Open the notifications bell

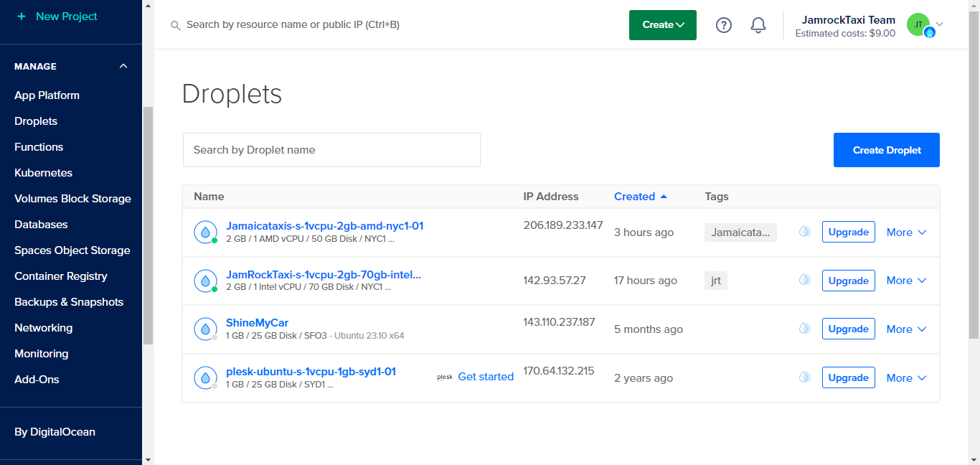758,25
